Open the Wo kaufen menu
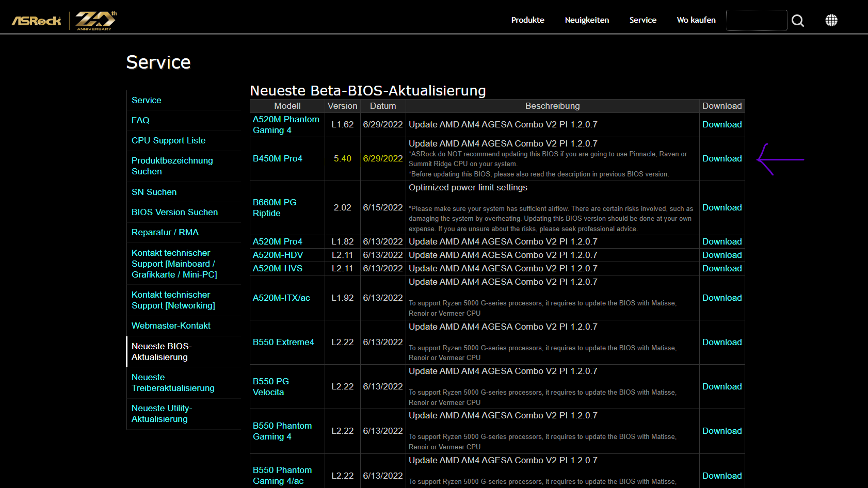This screenshot has height=488, width=868. coord(696,20)
